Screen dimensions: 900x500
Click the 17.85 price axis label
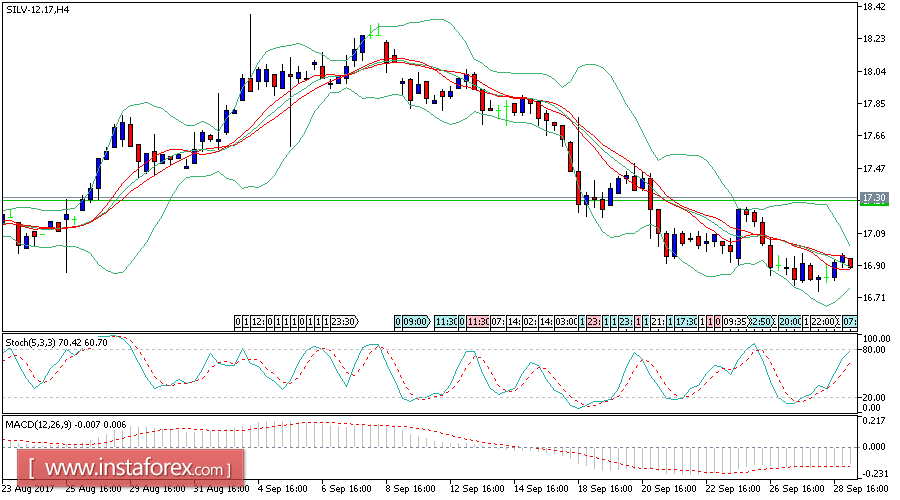pyautogui.click(x=874, y=104)
